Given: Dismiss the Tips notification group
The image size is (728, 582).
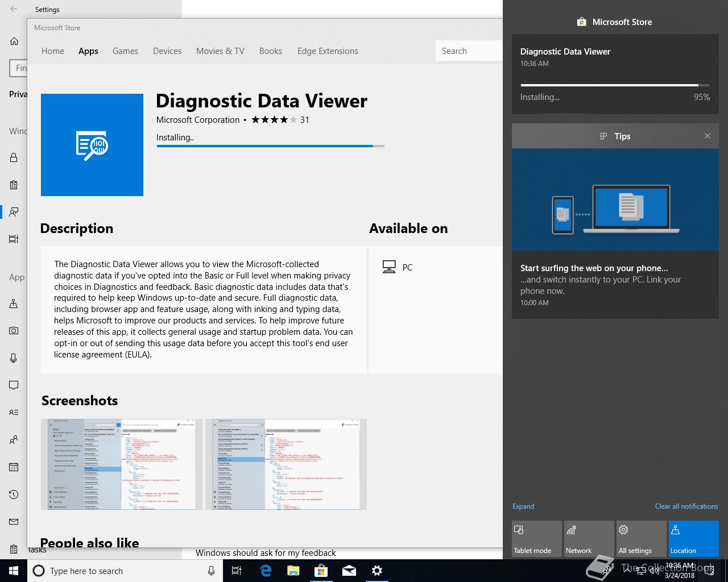Looking at the screenshot, I should (x=707, y=136).
